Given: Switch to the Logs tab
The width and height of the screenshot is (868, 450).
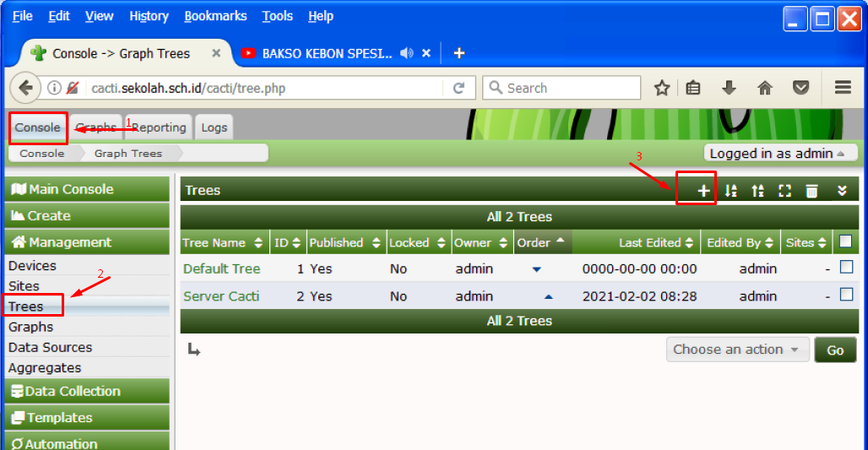Looking at the screenshot, I should [x=214, y=127].
